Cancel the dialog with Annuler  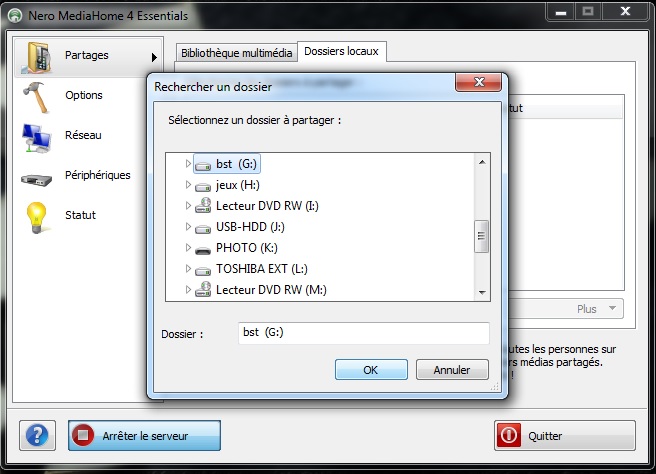(452, 370)
